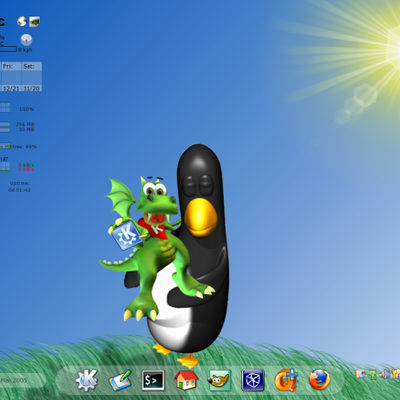Image resolution: width=400 pixels, height=400 pixels.
Task: Click the network graph beside kB/s rates
Action: [x=5, y=167]
